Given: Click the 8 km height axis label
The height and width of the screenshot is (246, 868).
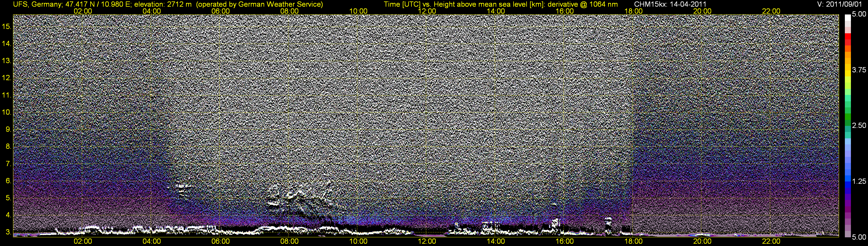Looking at the screenshot, I should pyautogui.click(x=8, y=147).
